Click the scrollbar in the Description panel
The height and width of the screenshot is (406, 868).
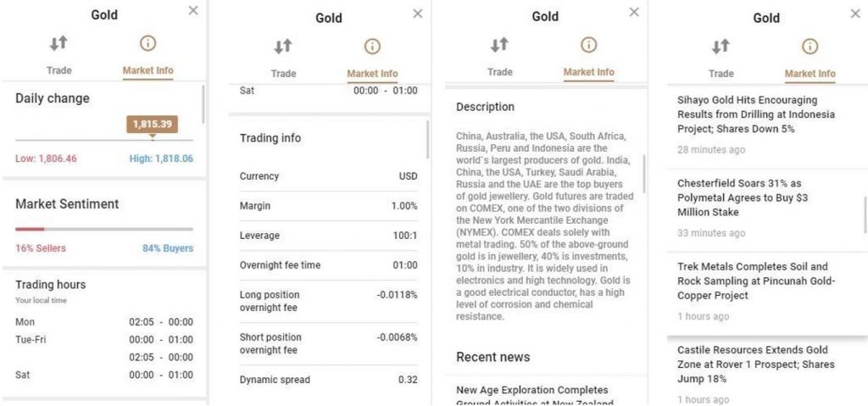[x=644, y=174]
